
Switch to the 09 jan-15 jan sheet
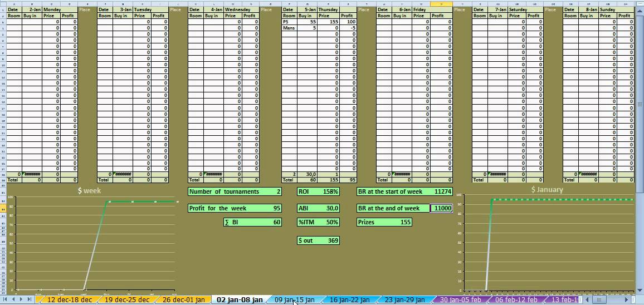coord(295,299)
